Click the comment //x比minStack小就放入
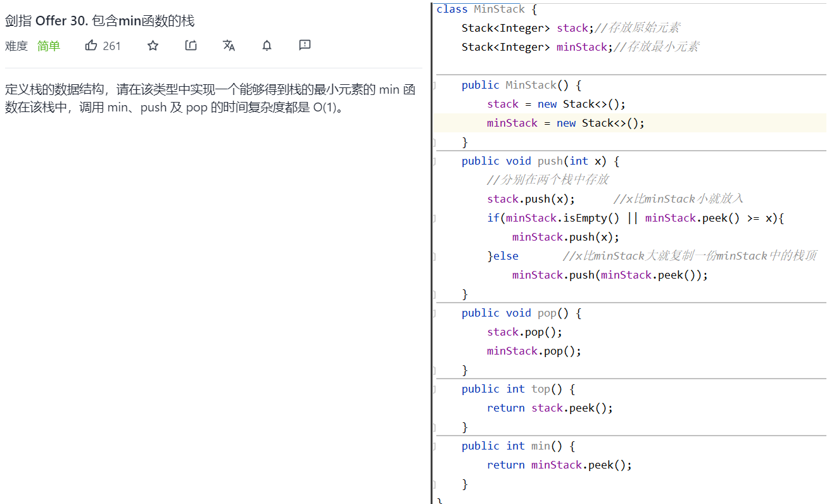The height and width of the screenshot is (504, 834). 678,199
